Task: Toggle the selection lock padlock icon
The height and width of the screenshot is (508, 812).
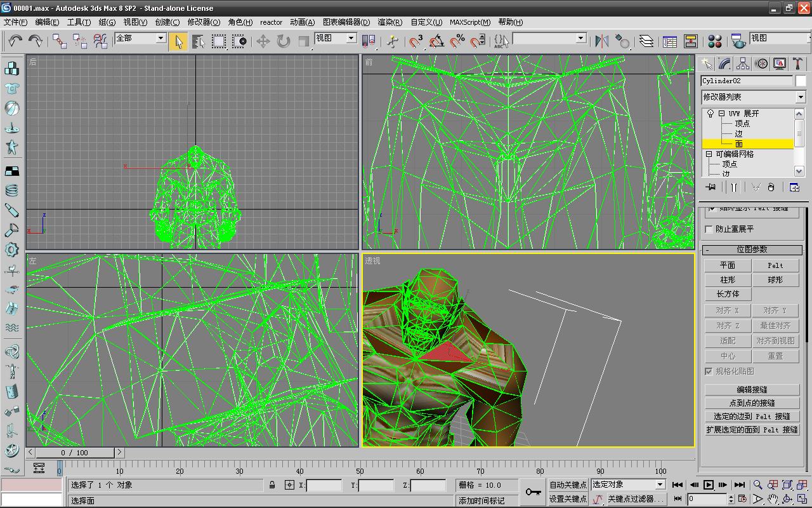Action: coord(272,485)
